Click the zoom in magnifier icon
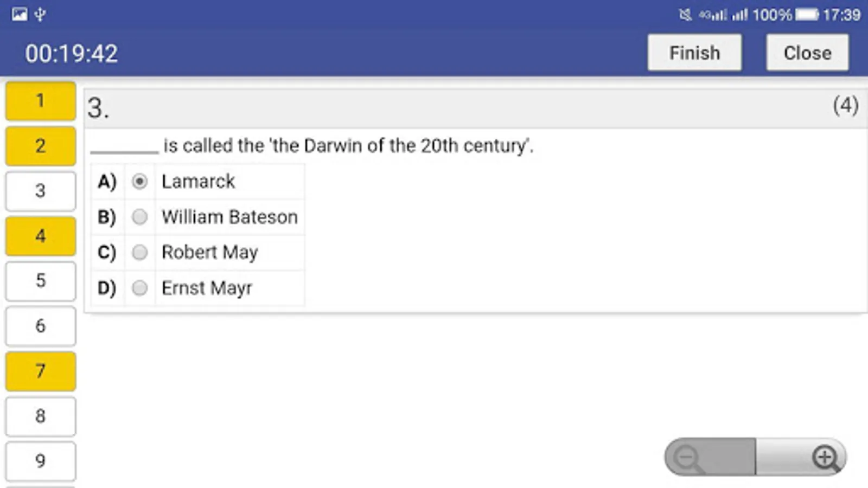868x488 pixels. [x=825, y=458]
